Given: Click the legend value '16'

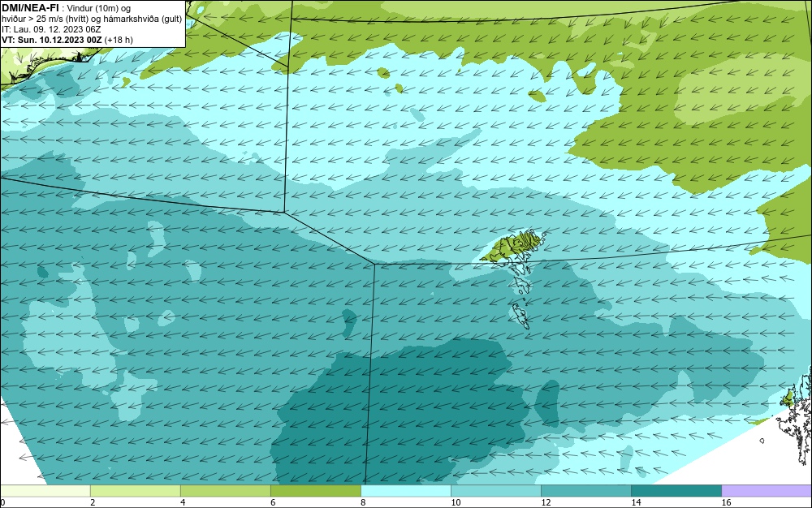Looking at the screenshot, I should point(726,502).
